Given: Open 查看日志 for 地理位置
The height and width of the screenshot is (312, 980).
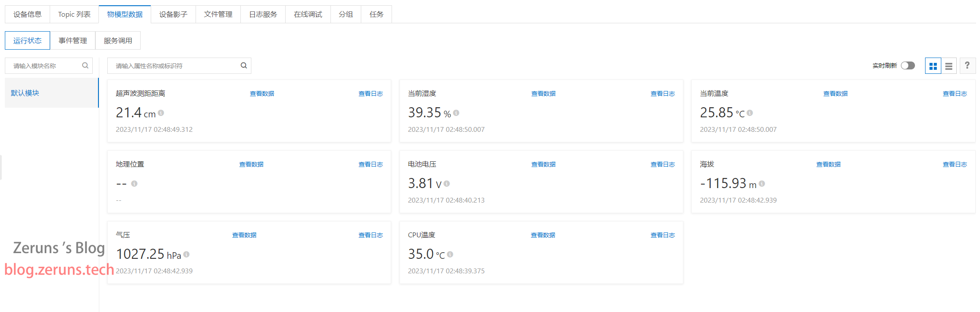Looking at the screenshot, I should click(370, 164).
